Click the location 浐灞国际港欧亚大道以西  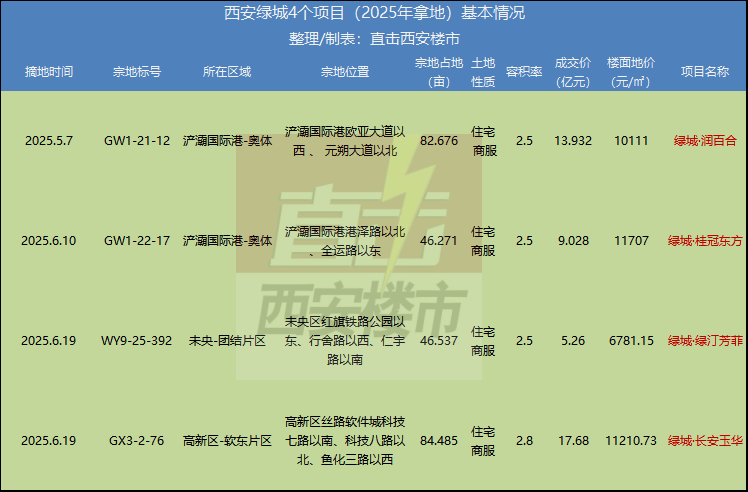coord(345,141)
